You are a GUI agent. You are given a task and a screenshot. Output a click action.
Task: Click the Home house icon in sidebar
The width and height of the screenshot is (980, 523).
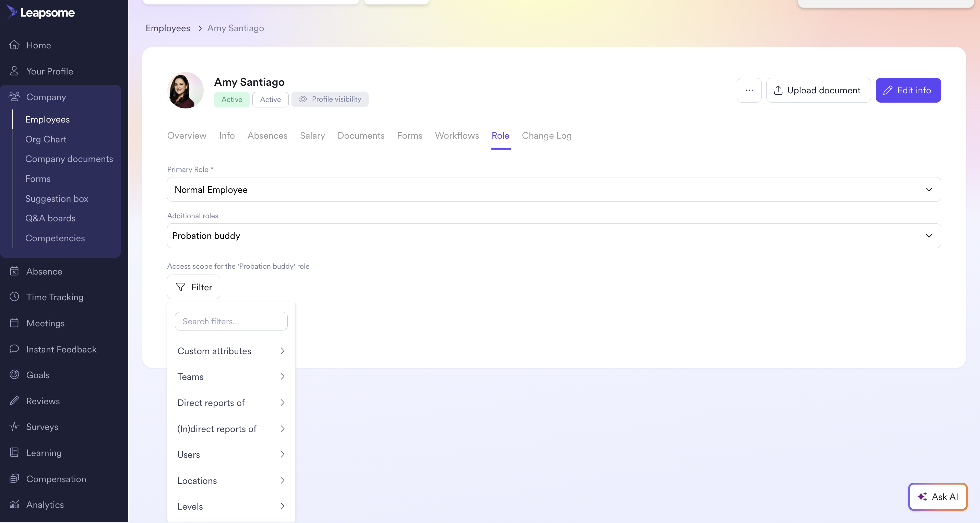point(14,45)
